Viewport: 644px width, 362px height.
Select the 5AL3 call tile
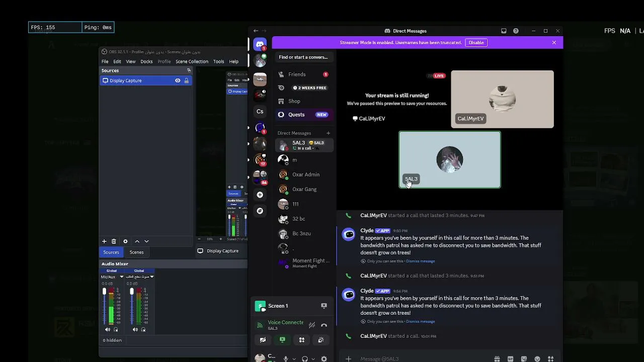point(450,160)
